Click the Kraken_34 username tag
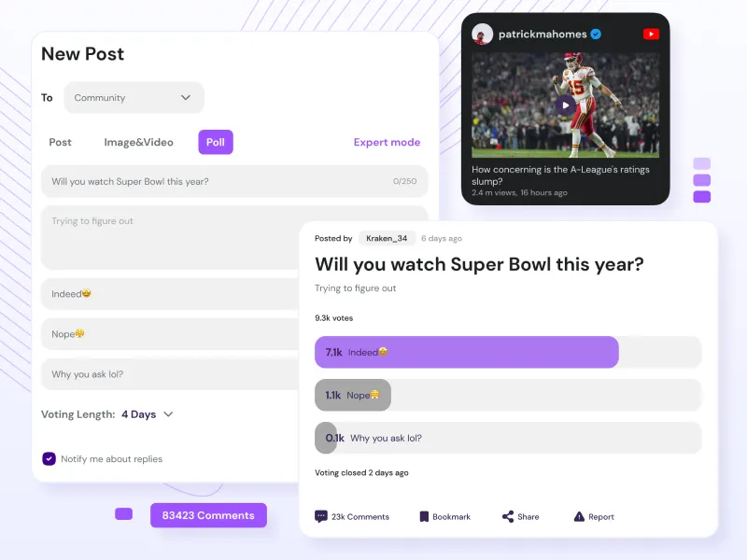This screenshot has width=747, height=560. (387, 238)
